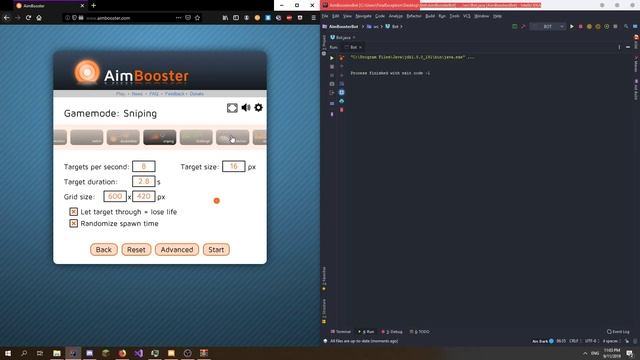Show Firefox sidebars icon
The image size is (640, 360).
coord(236,18)
